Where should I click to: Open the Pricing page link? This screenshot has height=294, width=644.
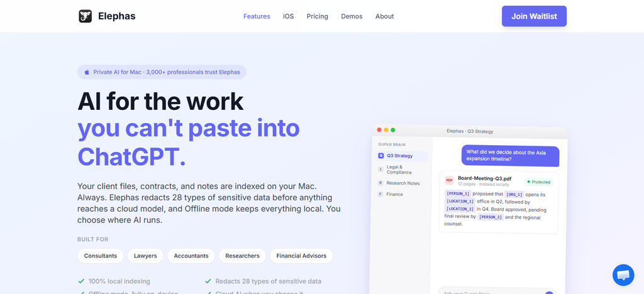click(317, 16)
